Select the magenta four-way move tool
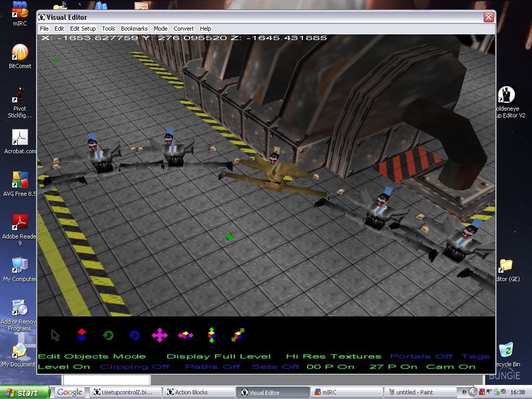 pos(159,335)
